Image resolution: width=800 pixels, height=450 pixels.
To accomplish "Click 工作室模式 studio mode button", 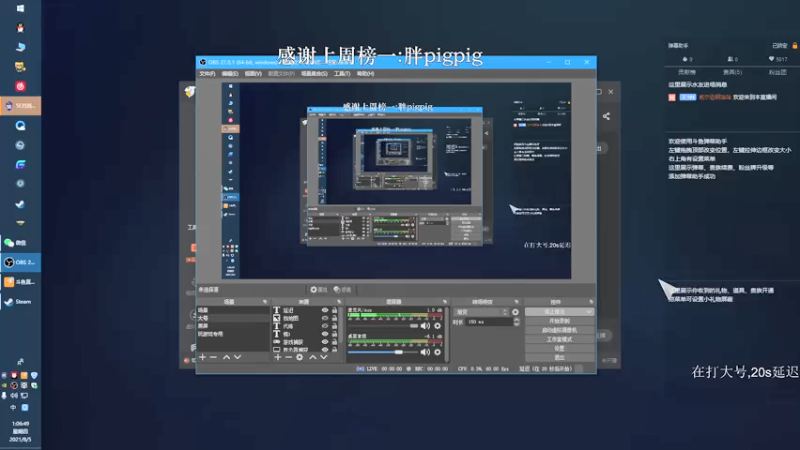I will tap(559, 339).
